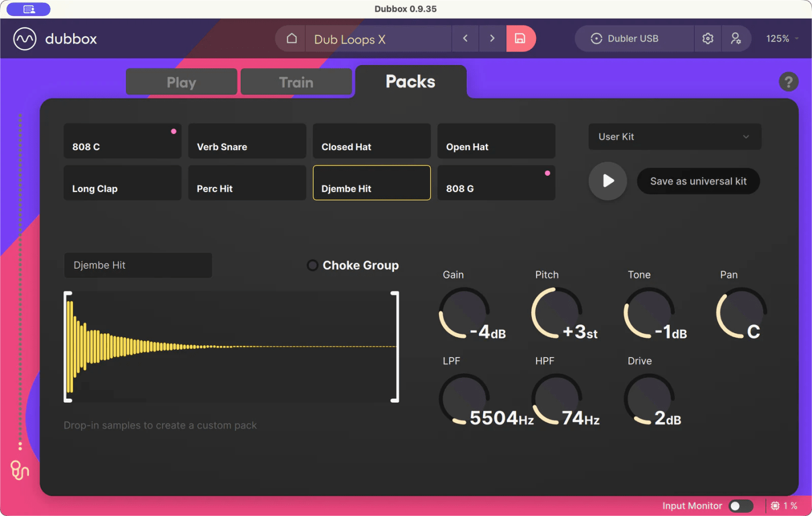Viewport: 812px width, 516px height.
Task: Click 'Drop-in samples to create a custom pack' text
Action: [x=160, y=425]
